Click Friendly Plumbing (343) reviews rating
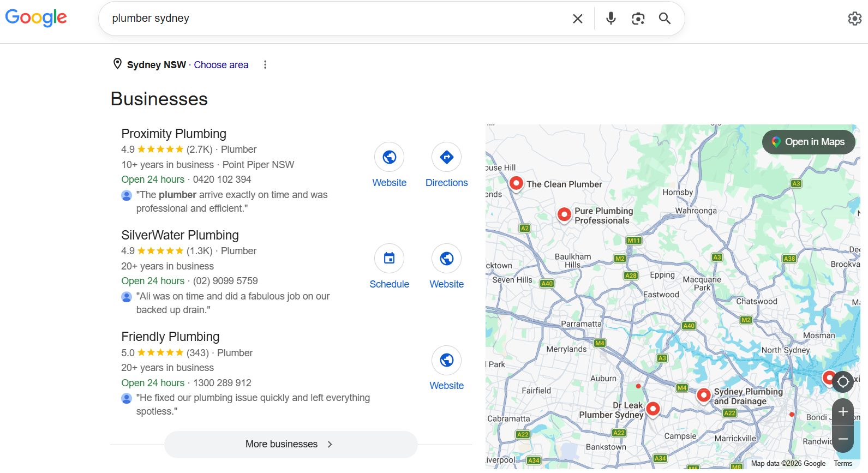 tap(197, 353)
